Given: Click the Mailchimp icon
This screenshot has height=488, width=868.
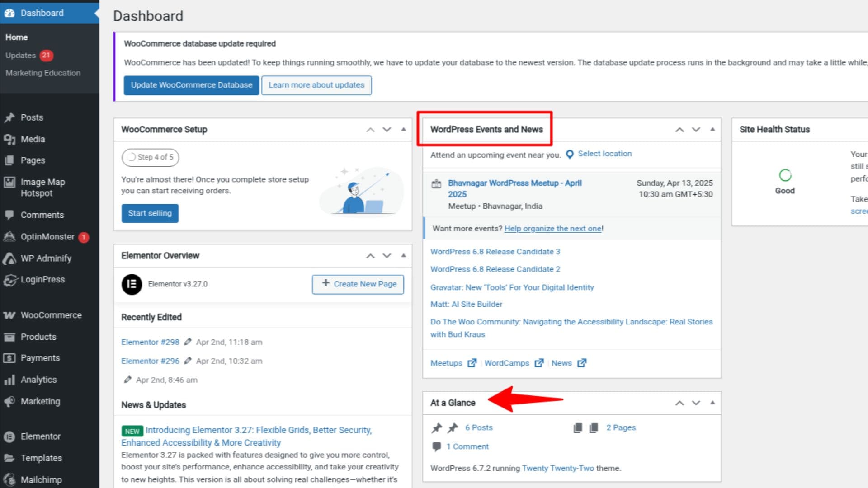Looking at the screenshot, I should [x=10, y=479].
